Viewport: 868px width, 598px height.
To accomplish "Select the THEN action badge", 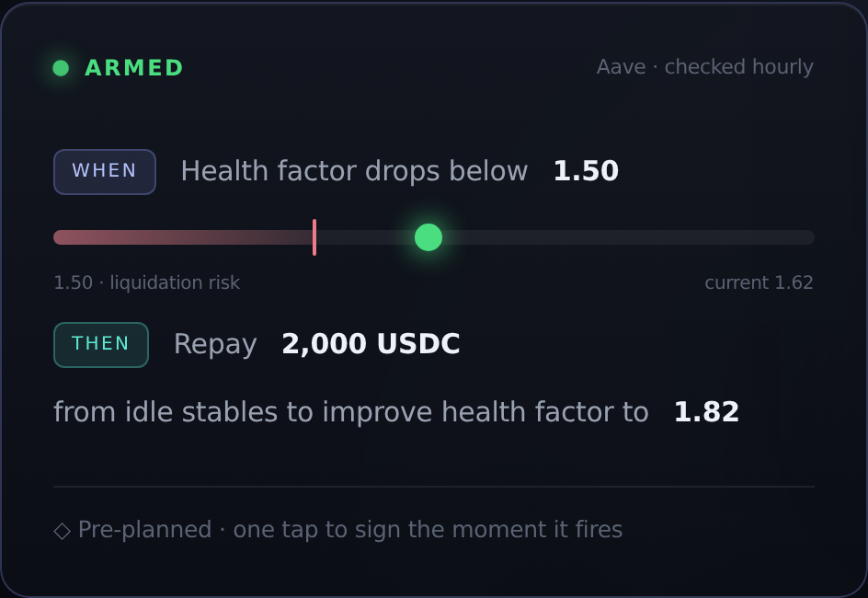I will (101, 344).
